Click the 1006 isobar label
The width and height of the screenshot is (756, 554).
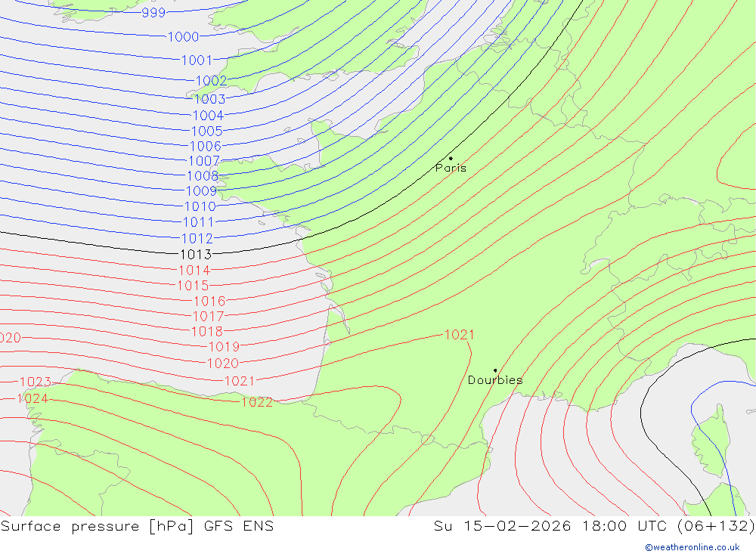click(206, 146)
